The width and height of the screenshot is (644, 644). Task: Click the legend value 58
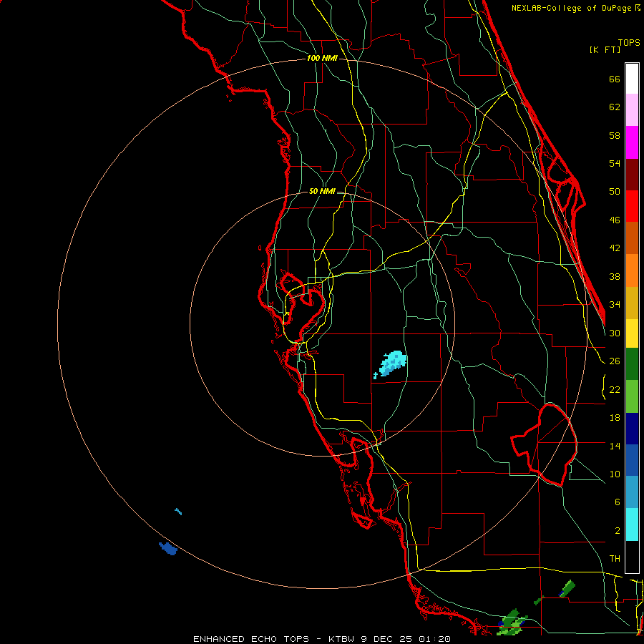tap(615, 135)
